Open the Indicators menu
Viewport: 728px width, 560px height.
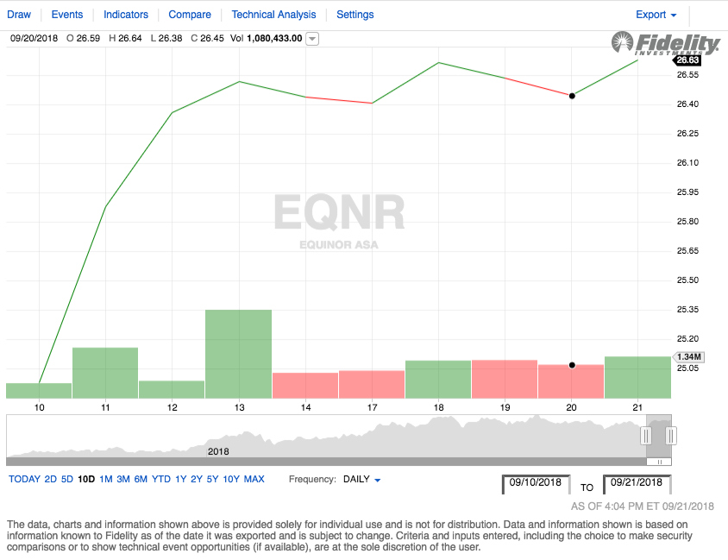[x=125, y=15]
